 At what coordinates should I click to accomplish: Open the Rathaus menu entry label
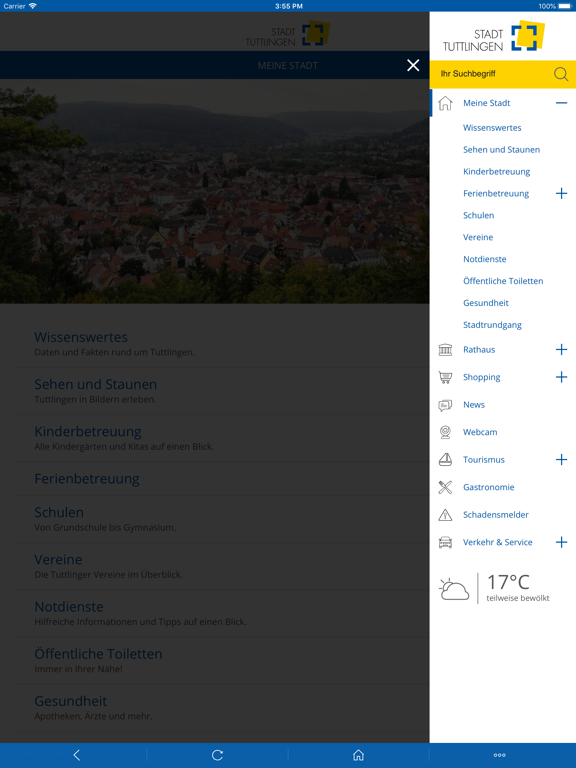coord(479,350)
